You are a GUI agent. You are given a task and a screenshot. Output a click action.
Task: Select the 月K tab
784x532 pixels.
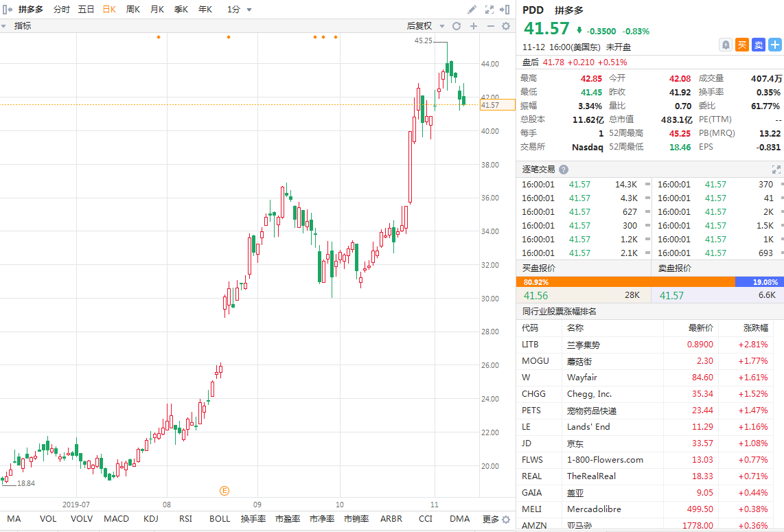(x=157, y=10)
